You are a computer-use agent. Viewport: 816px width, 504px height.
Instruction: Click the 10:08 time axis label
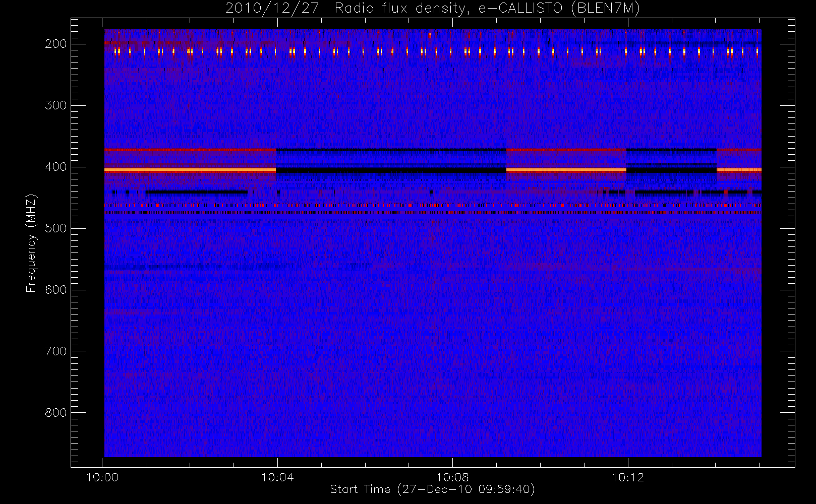click(452, 477)
